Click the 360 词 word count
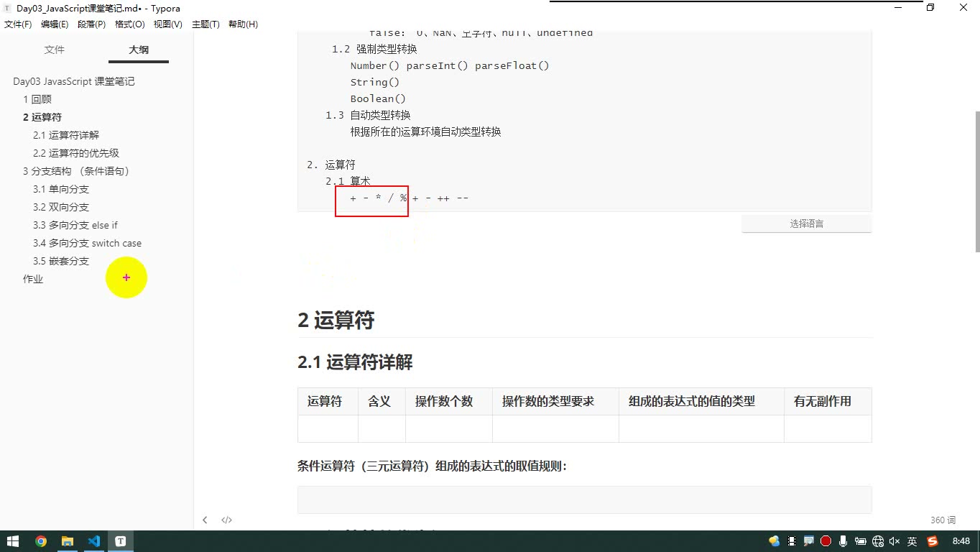Screen dimensions: 980x552 pos(943,520)
